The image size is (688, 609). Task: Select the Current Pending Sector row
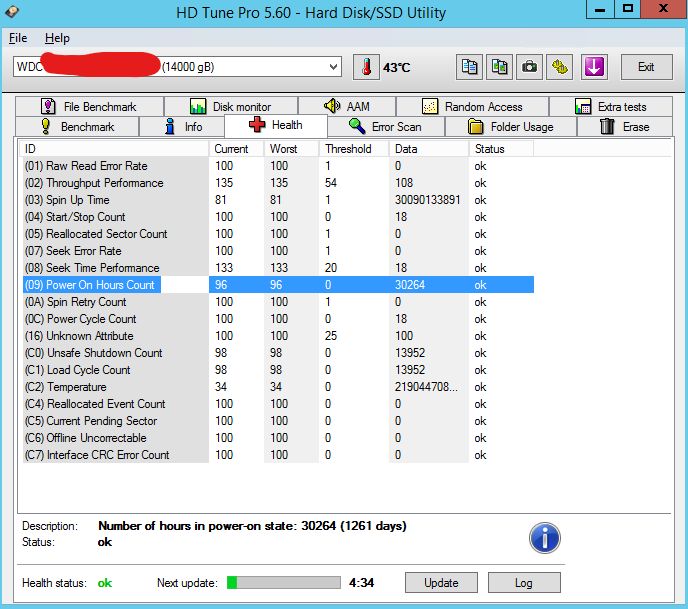point(278,421)
